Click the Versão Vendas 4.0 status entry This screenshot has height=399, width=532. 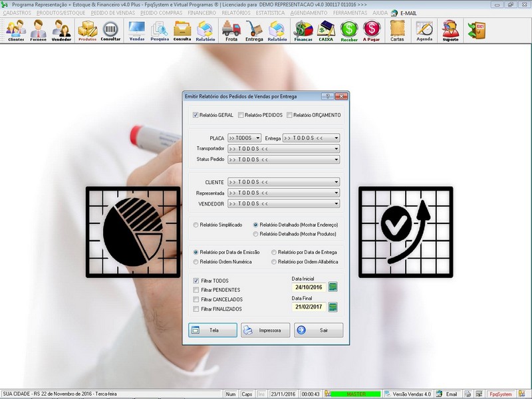[x=408, y=394]
